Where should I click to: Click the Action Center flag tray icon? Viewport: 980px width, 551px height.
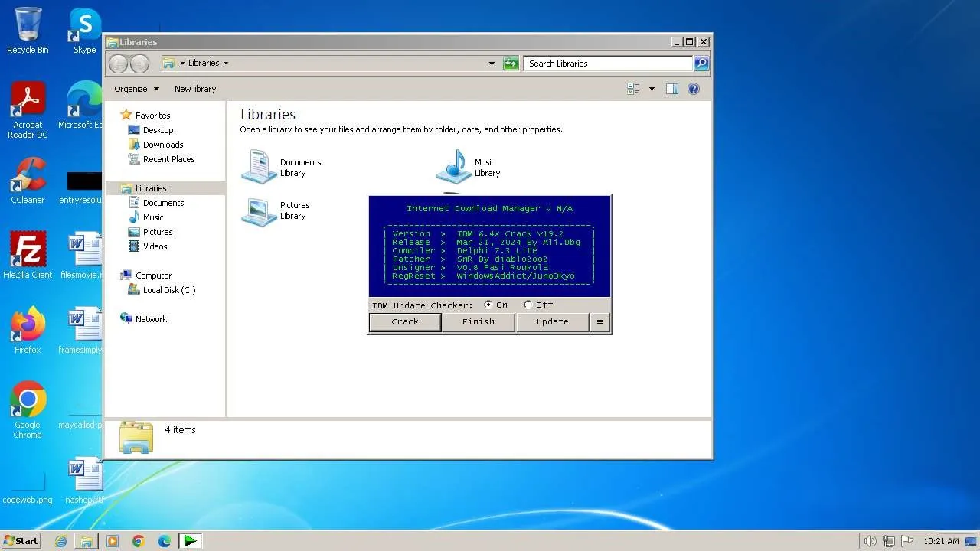pyautogui.click(x=907, y=541)
